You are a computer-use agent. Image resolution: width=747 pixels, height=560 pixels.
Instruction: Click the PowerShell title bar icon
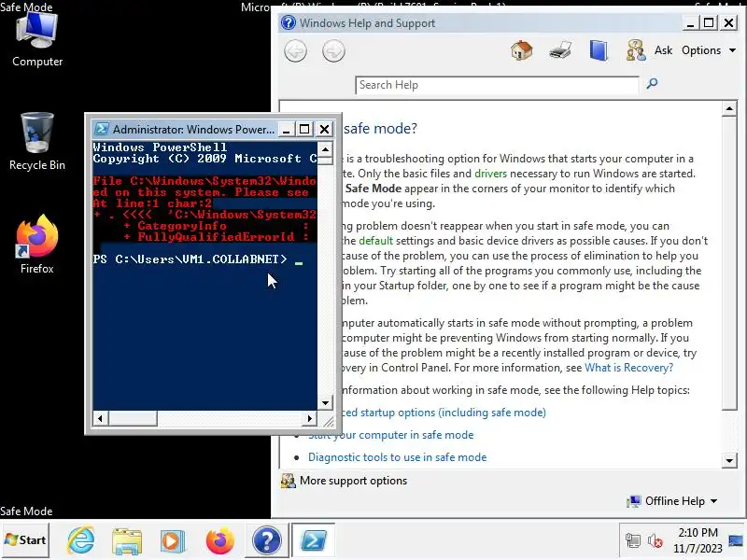(101, 129)
